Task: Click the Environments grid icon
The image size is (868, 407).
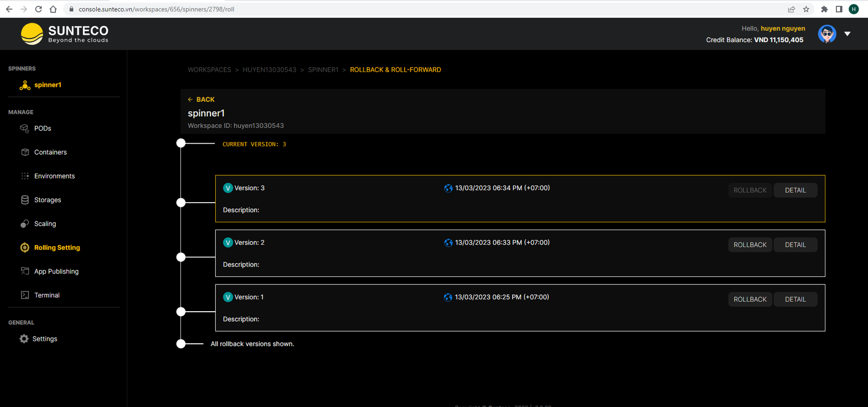Action: pos(25,176)
